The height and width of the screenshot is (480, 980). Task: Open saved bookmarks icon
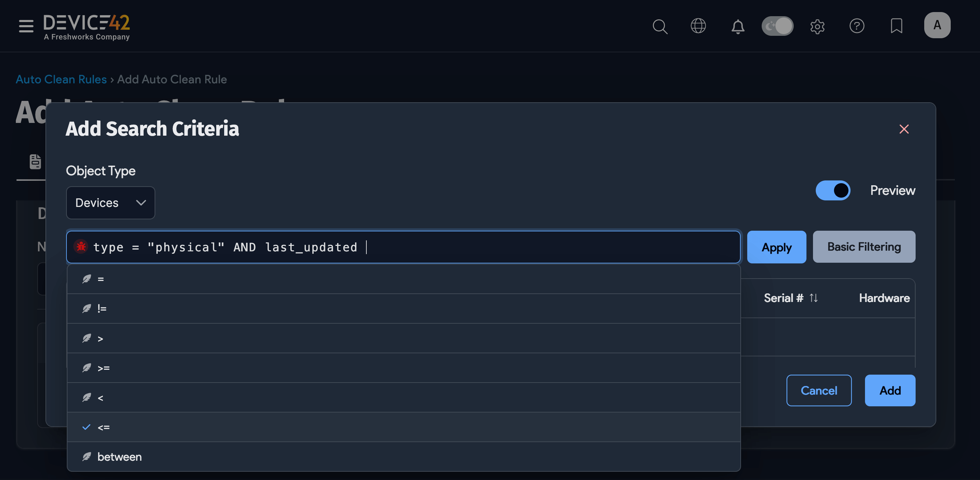tap(897, 26)
